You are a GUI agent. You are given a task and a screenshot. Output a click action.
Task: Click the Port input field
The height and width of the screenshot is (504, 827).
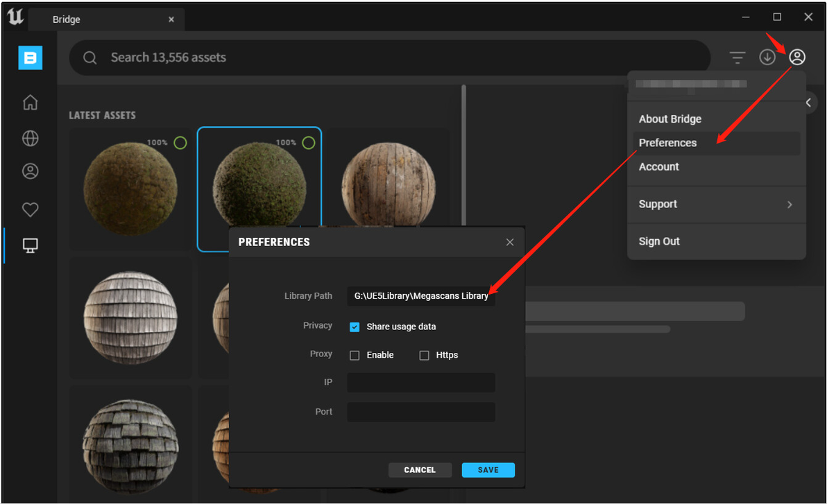point(421,412)
